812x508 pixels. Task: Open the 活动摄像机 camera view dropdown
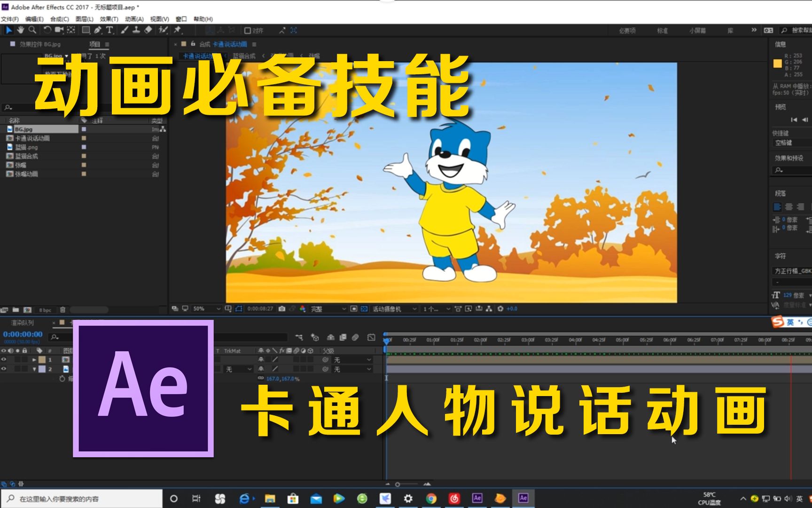(394, 309)
